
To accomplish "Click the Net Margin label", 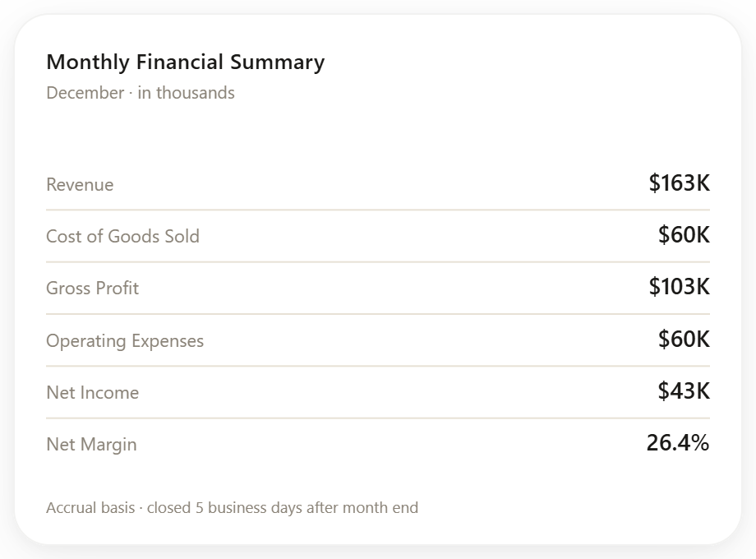I will [91, 445].
